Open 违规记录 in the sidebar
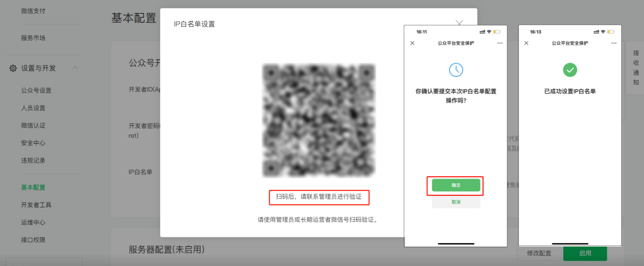 [33, 160]
